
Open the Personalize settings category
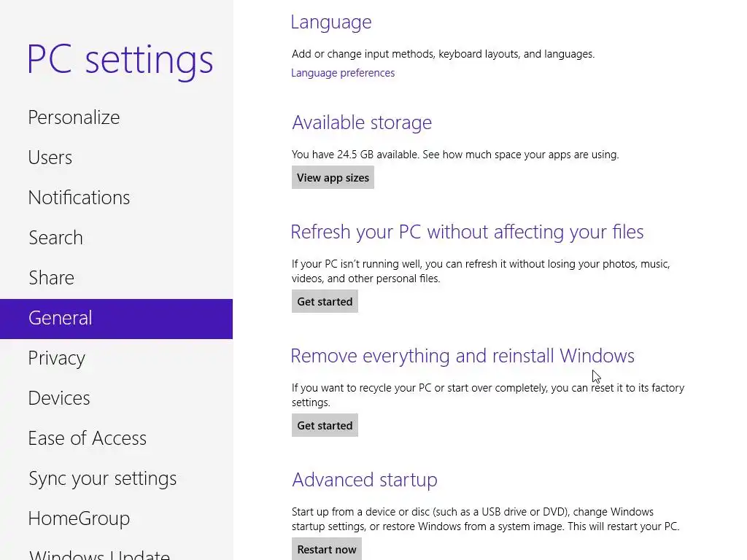[74, 117]
